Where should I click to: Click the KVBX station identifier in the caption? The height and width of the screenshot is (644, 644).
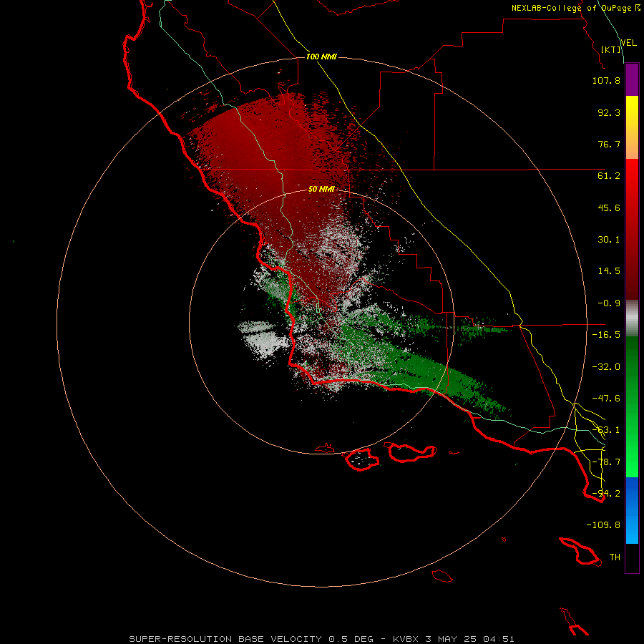click(406, 639)
